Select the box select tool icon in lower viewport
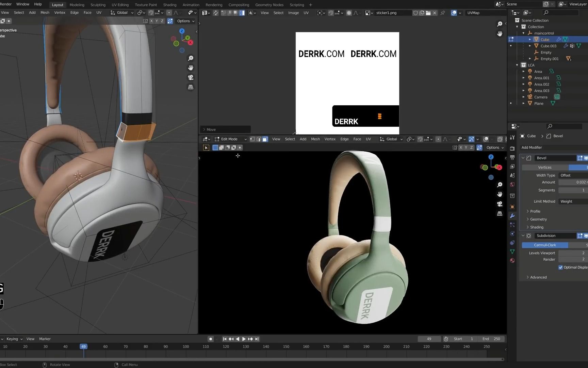This screenshot has width=588, height=368. coord(206,148)
